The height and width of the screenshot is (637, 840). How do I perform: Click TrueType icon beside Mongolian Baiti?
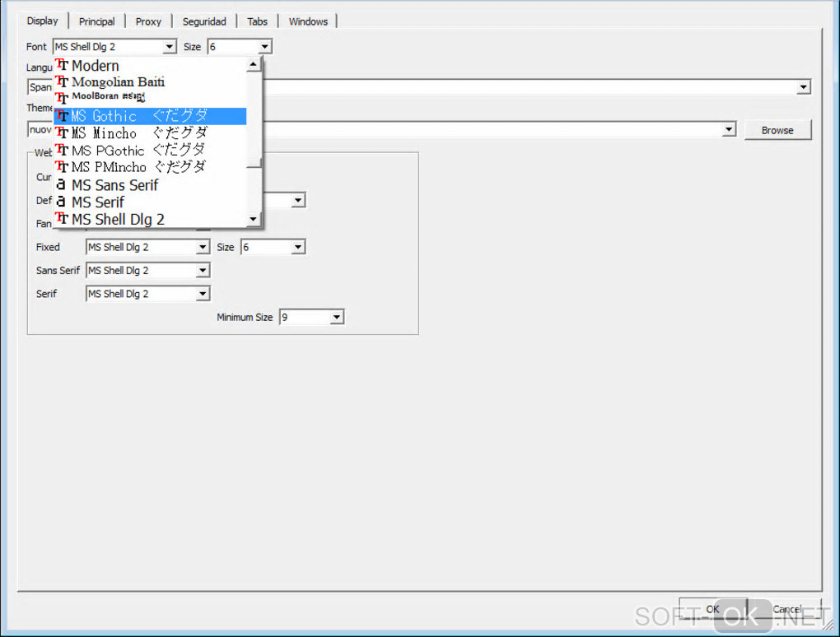point(62,81)
